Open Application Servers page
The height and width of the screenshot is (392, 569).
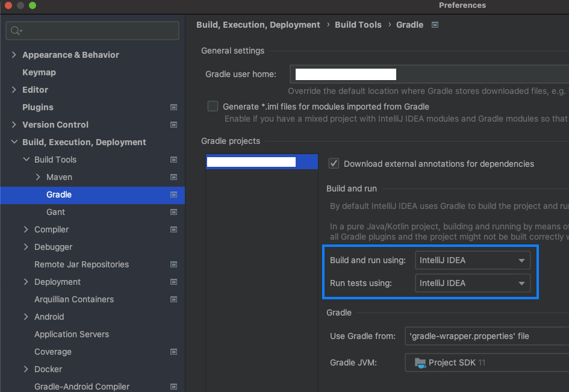click(72, 334)
